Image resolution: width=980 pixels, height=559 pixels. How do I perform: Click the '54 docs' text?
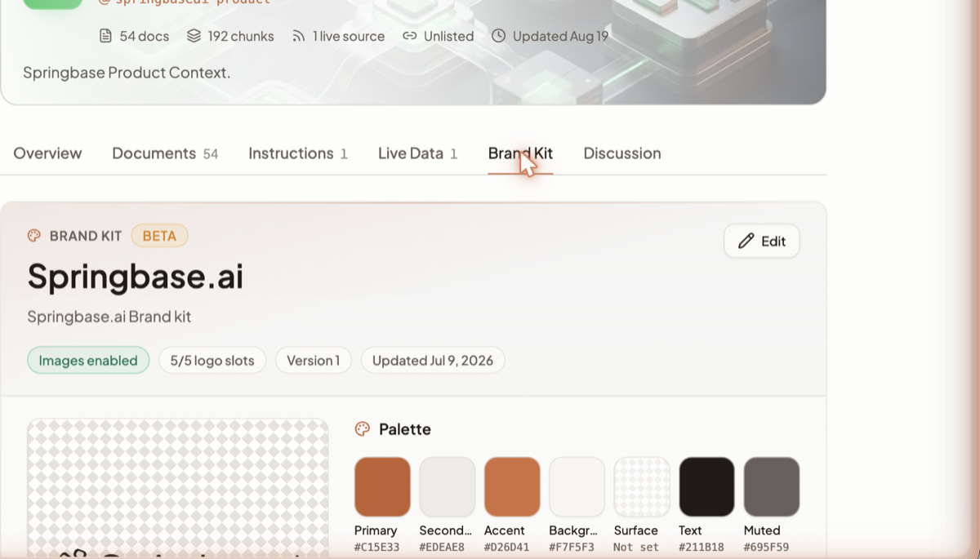(x=145, y=36)
